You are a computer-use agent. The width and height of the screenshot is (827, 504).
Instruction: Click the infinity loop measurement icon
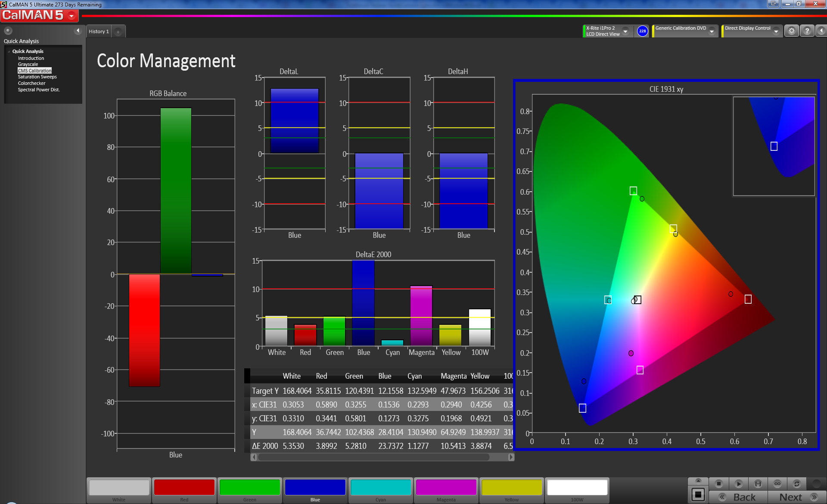777,484
